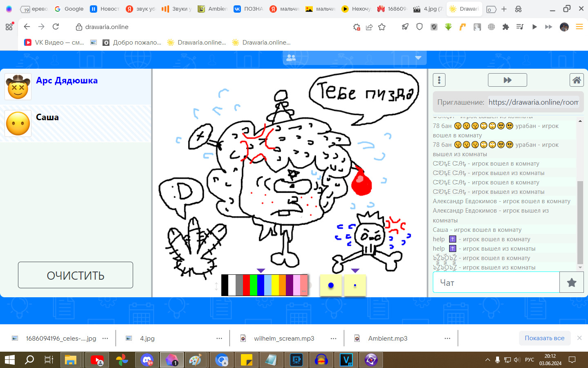The height and width of the screenshot is (368, 588).
Task: Pick the green color swatch
Action: [x=253, y=285]
